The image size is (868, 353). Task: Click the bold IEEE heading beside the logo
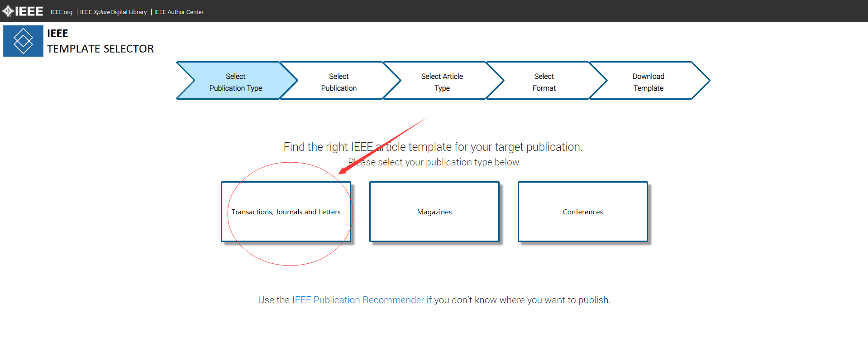pos(57,34)
